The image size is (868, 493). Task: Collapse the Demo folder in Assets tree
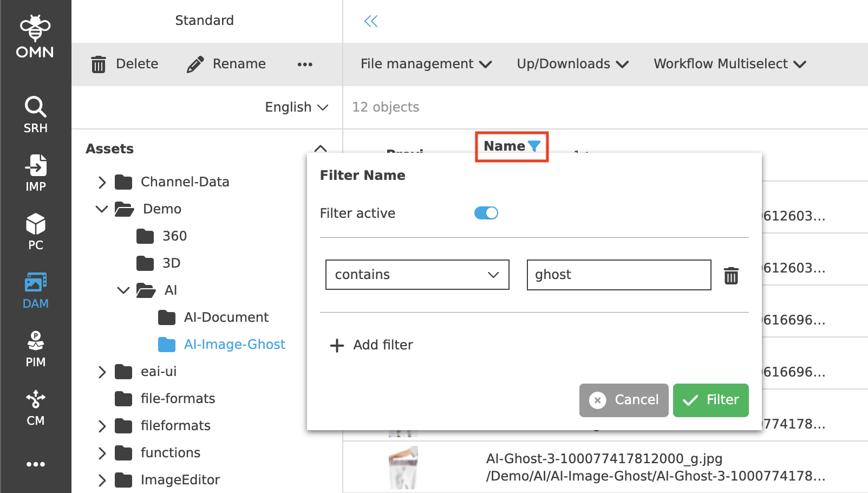click(x=101, y=209)
